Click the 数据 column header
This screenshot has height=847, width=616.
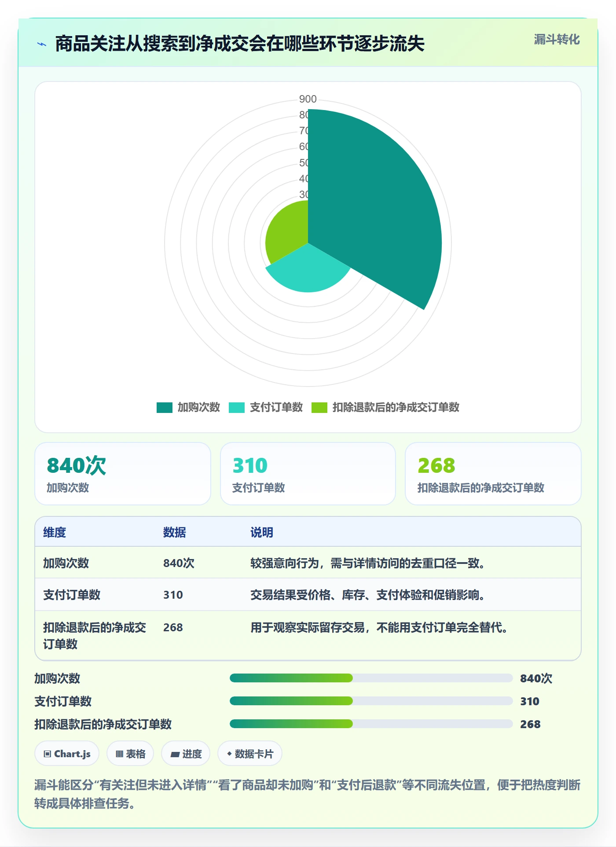175,532
